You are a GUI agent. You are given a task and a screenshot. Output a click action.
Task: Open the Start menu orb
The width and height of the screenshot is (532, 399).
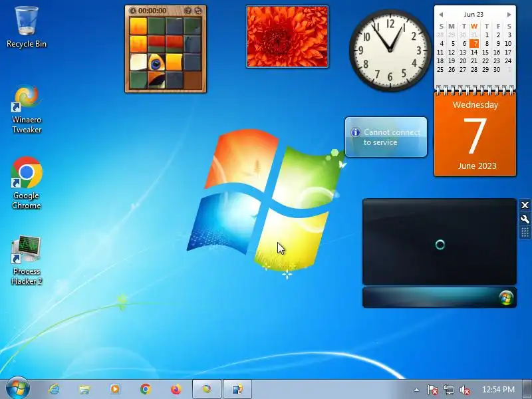coord(17,388)
